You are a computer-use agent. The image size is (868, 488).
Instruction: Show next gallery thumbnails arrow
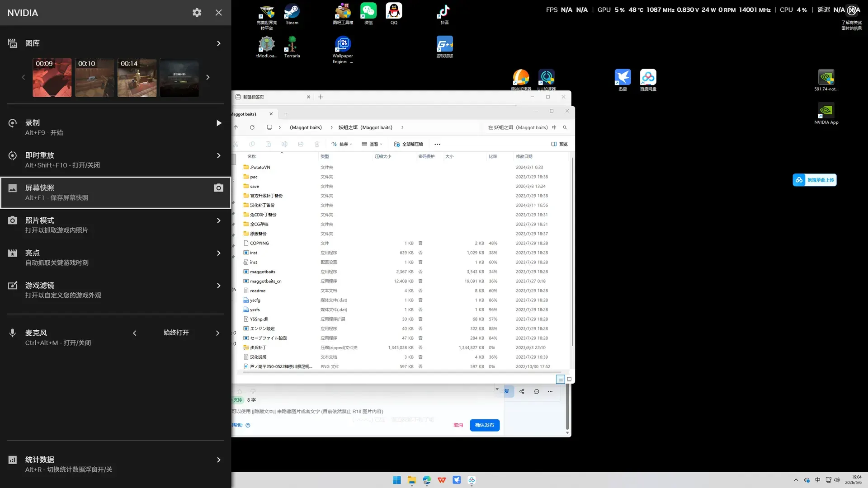[208, 77]
